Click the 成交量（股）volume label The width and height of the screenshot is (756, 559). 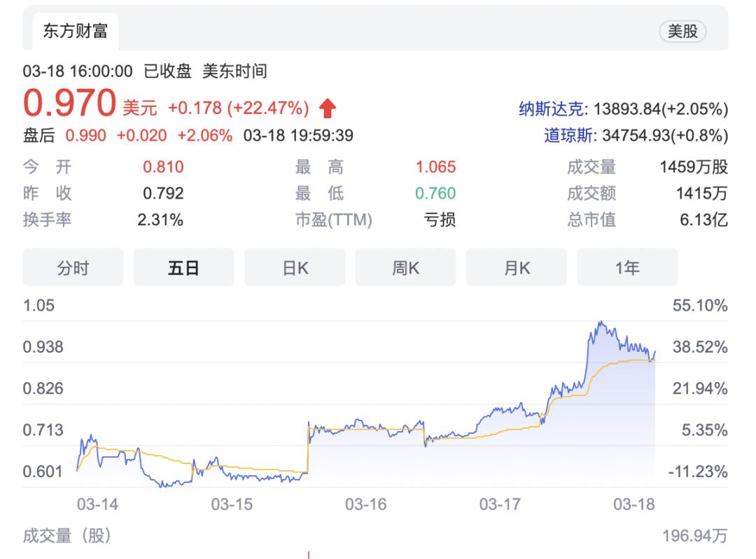[67, 537]
